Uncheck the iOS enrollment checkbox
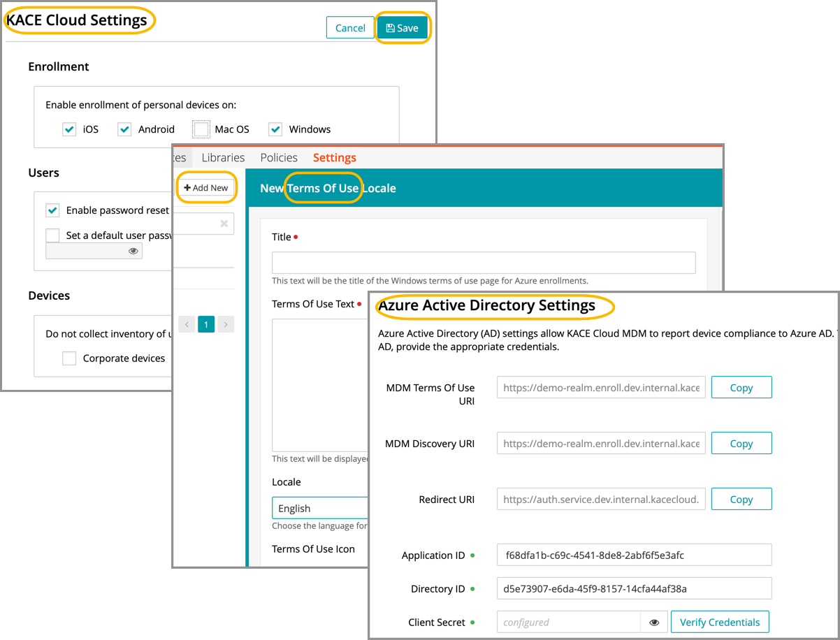 (x=69, y=129)
